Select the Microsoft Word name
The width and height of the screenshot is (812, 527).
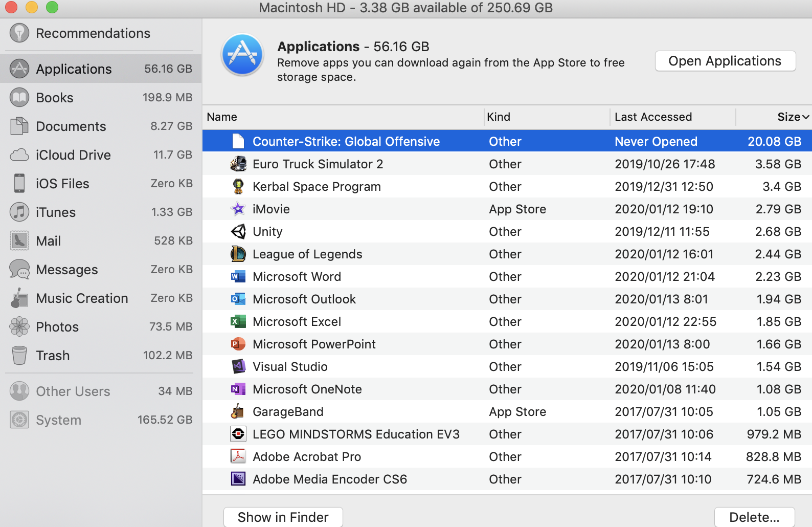coord(297,276)
